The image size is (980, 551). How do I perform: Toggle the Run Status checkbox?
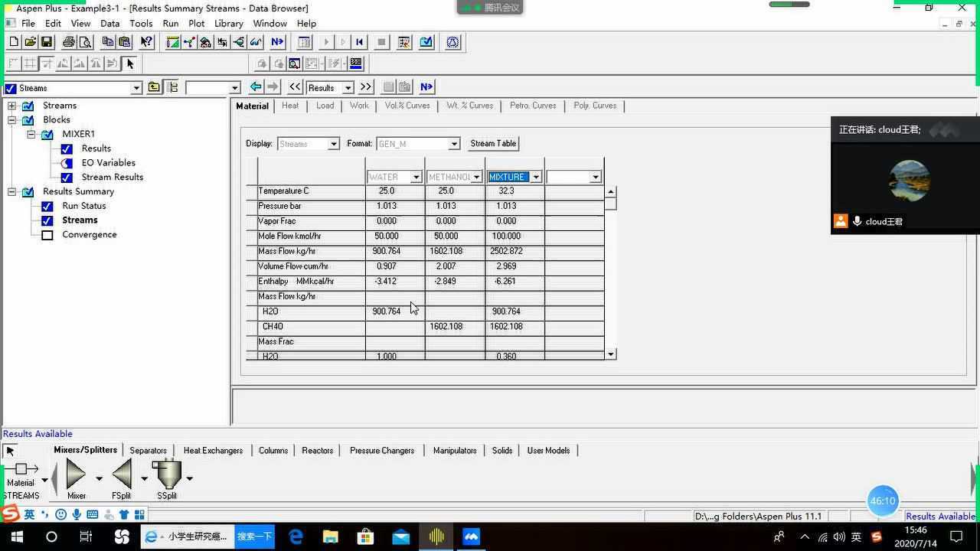pos(47,206)
